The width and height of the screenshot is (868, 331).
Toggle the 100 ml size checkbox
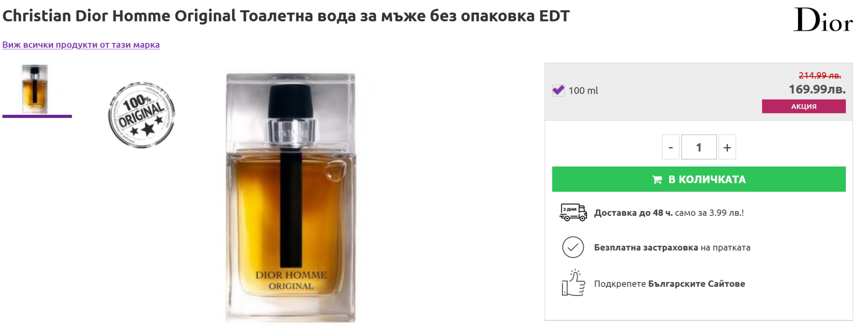click(558, 90)
